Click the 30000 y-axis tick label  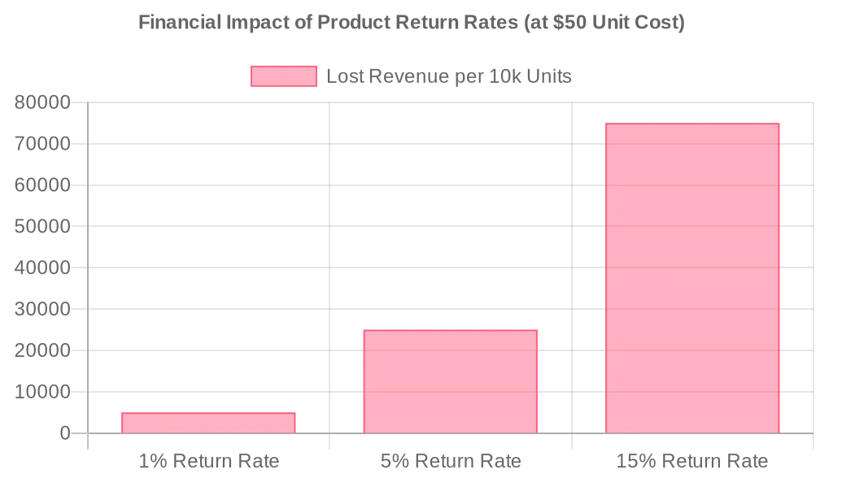[43, 310]
